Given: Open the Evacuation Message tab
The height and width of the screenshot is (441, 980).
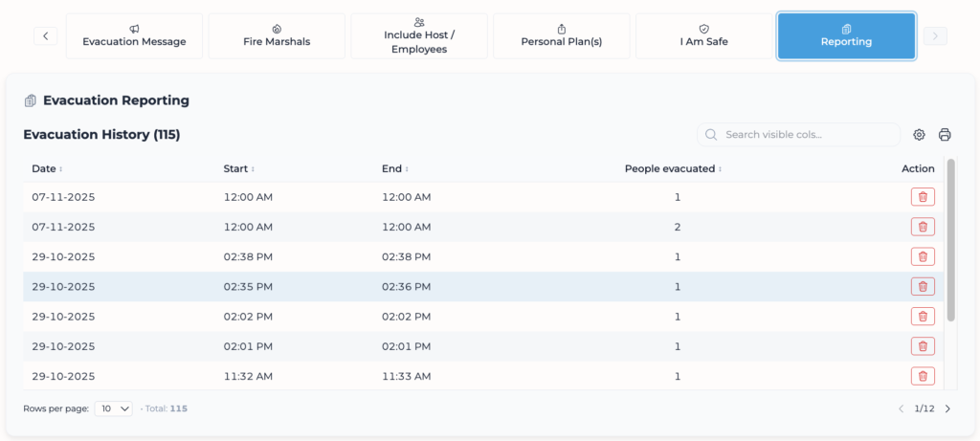Looking at the screenshot, I should [134, 36].
